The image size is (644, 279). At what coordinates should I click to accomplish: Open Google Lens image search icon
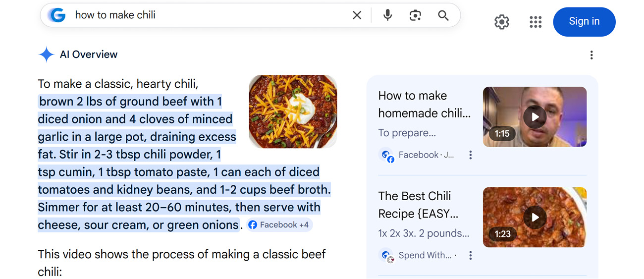(x=415, y=15)
